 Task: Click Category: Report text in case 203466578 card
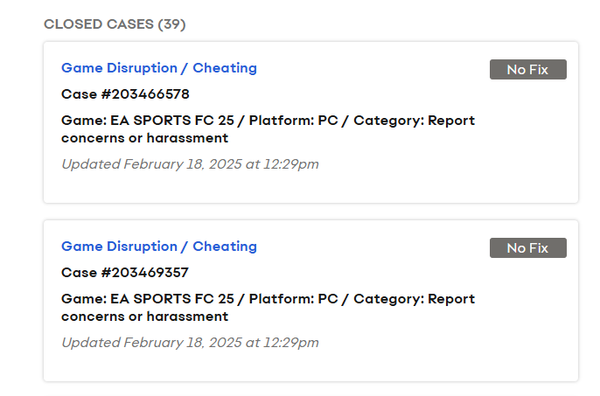(x=414, y=121)
